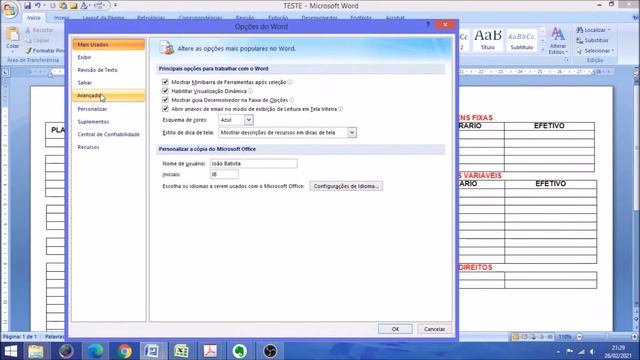Select Salvar in options sidebar
Image resolution: width=640 pixels, height=360 pixels.
109,82
